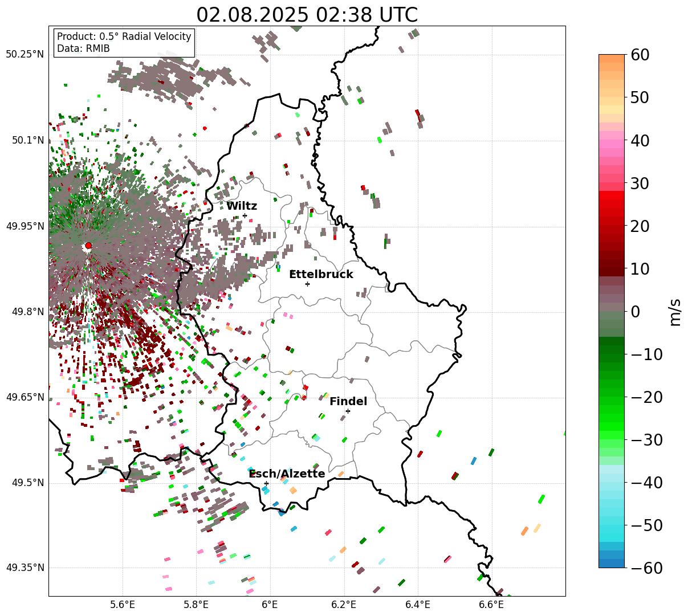688x616 pixels.
Task: Click the latitude label 50.25°N
Action: click(x=25, y=55)
